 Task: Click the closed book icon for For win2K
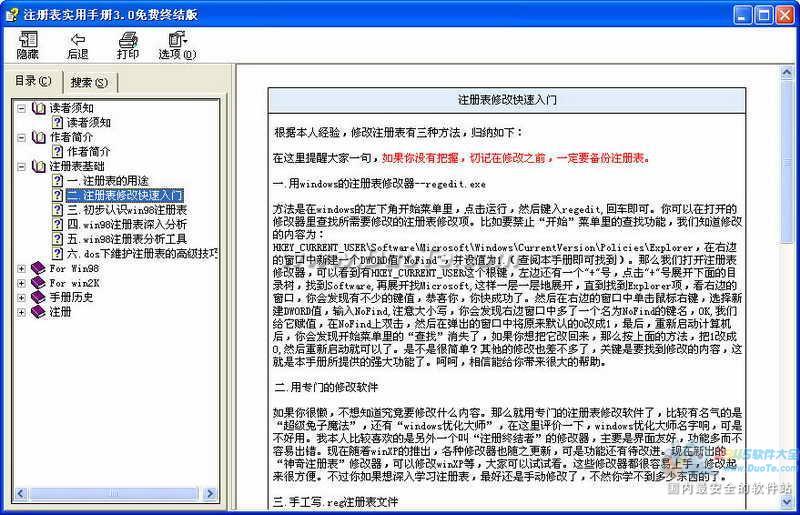pyautogui.click(x=38, y=282)
